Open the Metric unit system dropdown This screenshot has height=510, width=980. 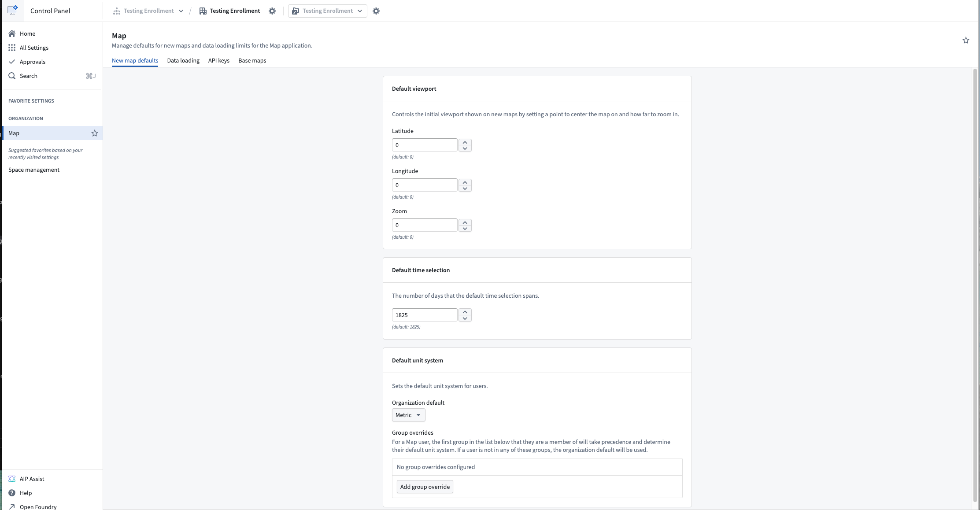coord(408,415)
